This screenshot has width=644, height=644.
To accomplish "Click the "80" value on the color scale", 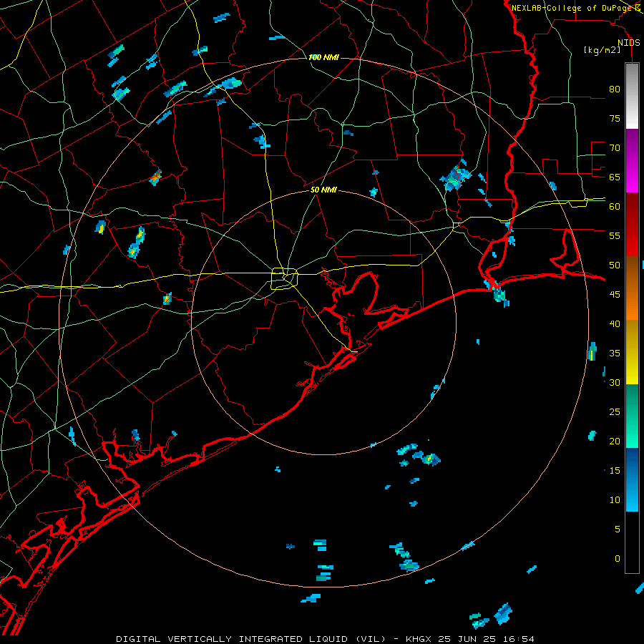I will (x=615, y=89).
